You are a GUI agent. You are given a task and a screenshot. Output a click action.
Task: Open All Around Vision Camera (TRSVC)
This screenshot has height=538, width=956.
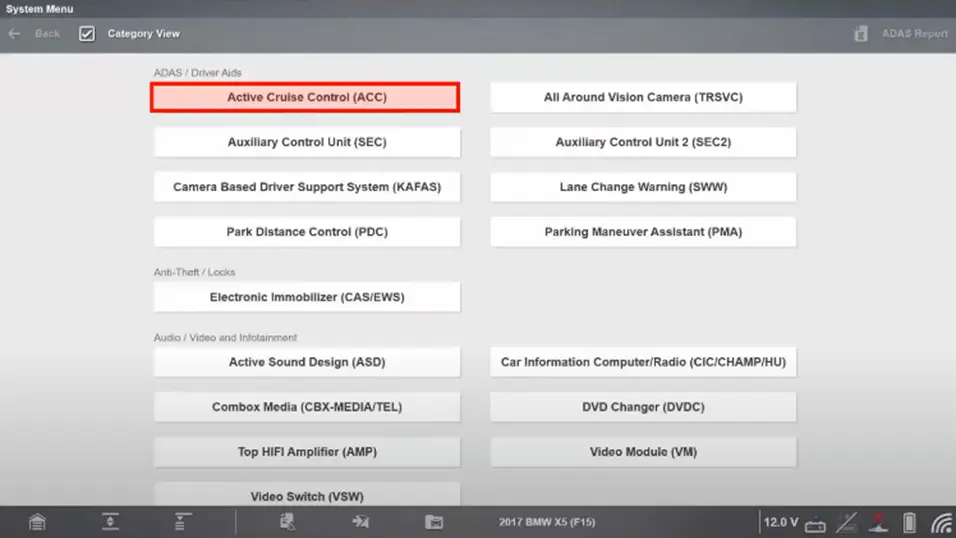(643, 98)
